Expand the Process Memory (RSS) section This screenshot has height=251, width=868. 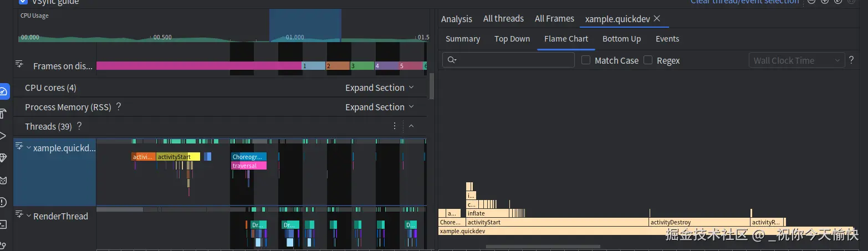pyautogui.click(x=379, y=107)
